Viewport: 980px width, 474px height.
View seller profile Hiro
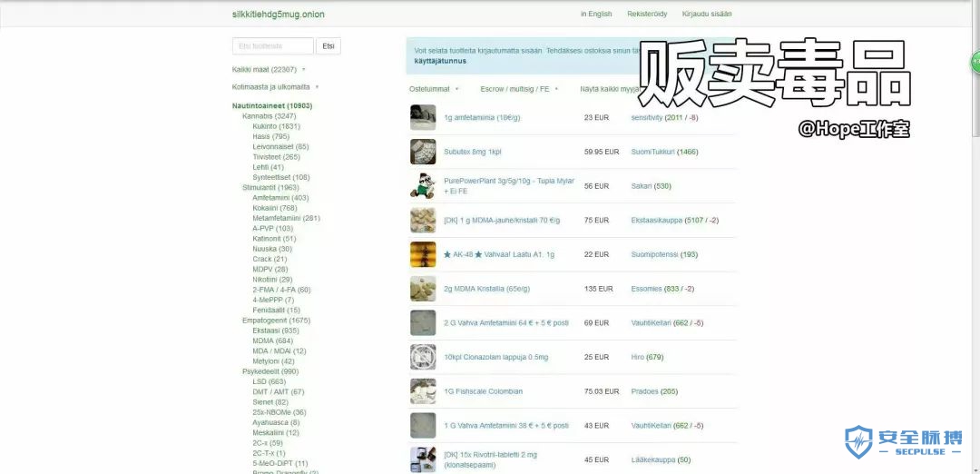coord(638,357)
